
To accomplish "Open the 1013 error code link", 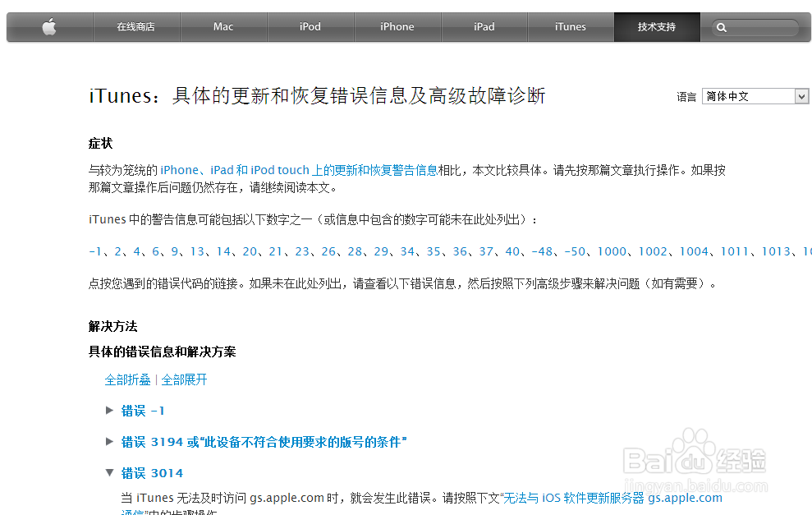I will pos(775,251).
